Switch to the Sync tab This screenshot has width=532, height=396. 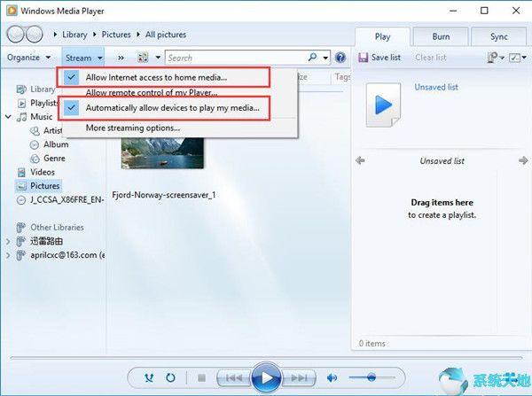[498, 36]
